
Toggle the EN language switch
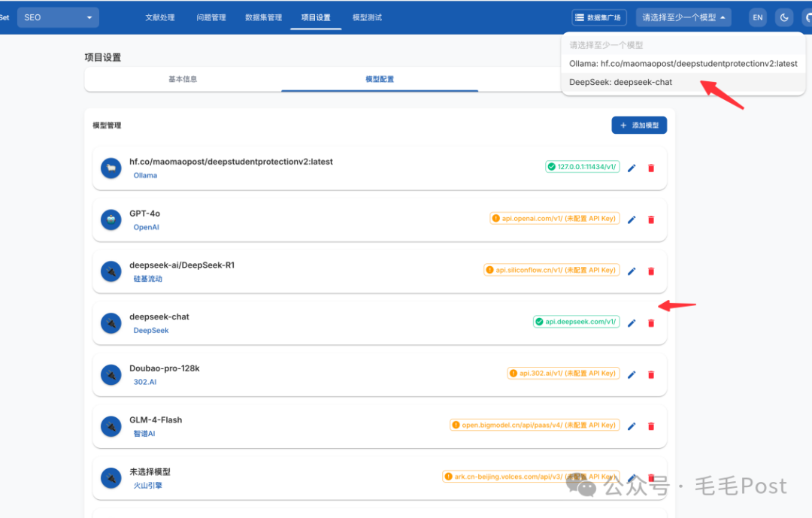click(x=757, y=17)
